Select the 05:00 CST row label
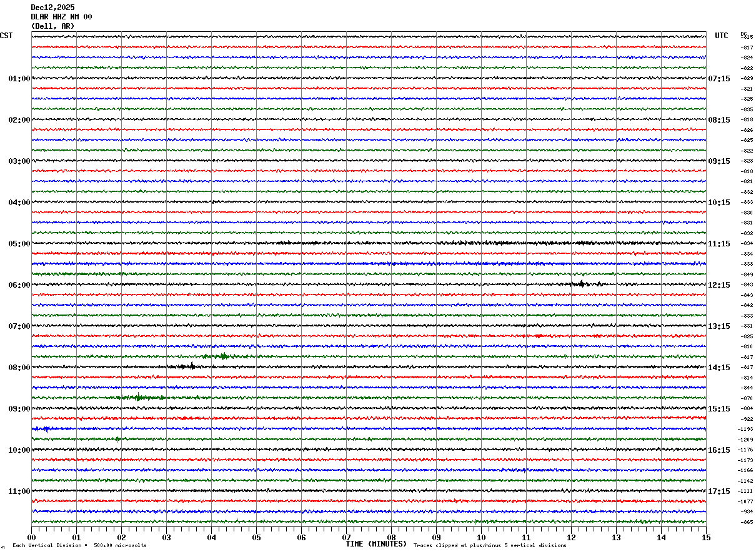Screen dimensions: 756x554 [19, 244]
